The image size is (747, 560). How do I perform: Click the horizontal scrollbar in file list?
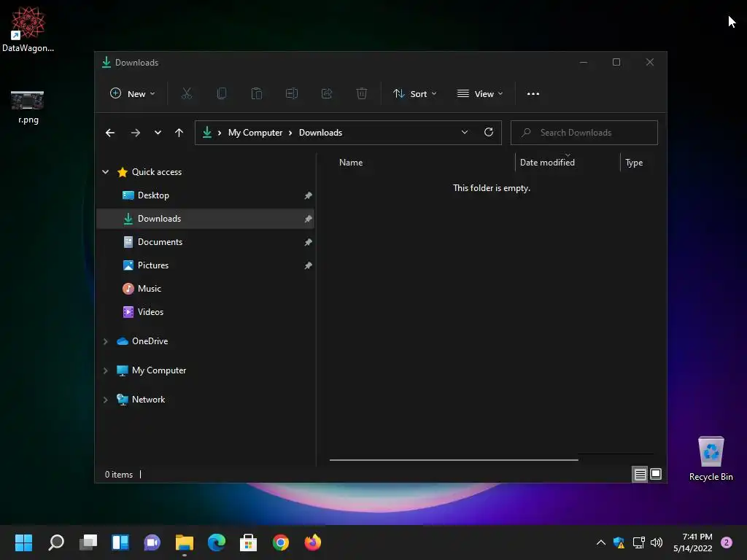(x=454, y=460)
